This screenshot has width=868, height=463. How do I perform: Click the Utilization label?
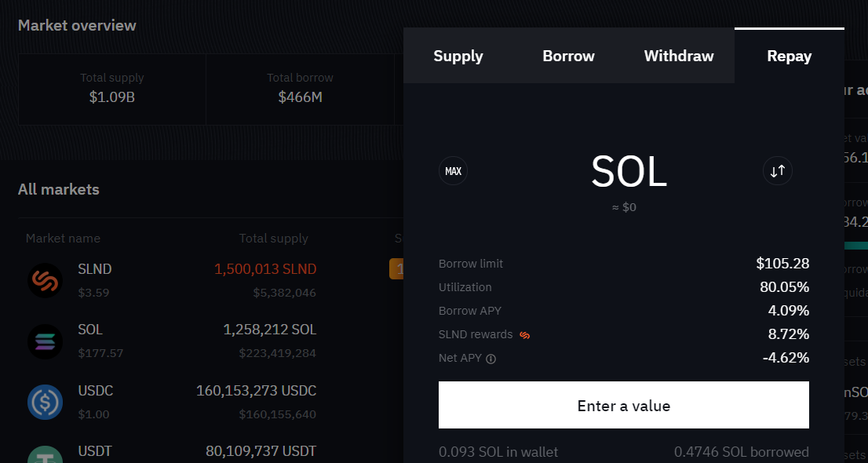pyautogui.click(x=465, y=287)
